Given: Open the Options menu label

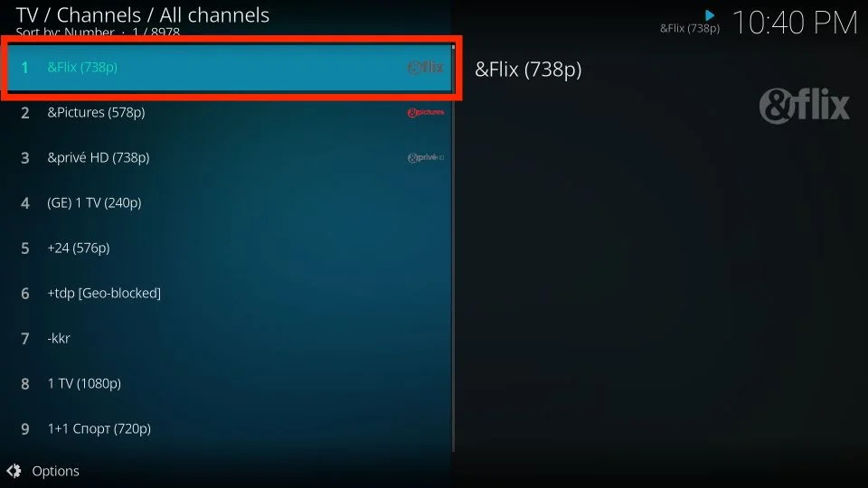Looking at the screenshot, I should pyautogui.click(x=55, y=471).
